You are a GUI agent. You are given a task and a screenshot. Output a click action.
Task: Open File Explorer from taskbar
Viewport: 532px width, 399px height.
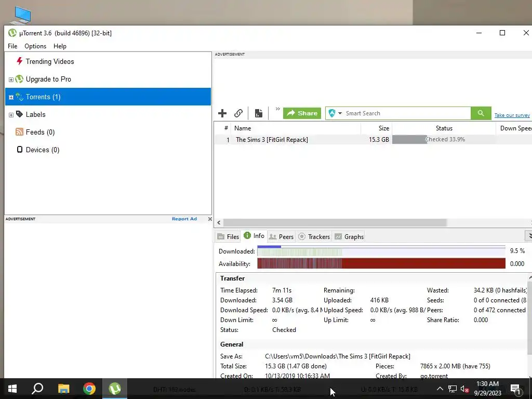point(63,389)
